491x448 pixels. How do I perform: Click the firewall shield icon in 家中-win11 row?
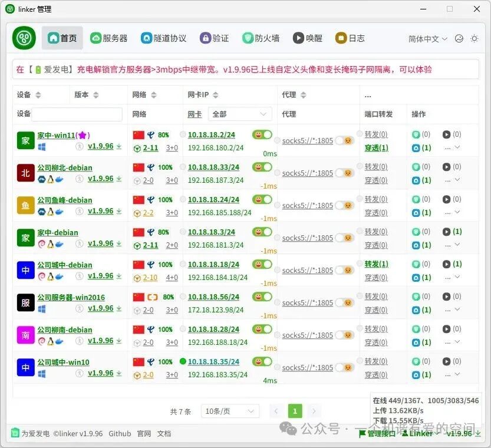tap(416, 134)
